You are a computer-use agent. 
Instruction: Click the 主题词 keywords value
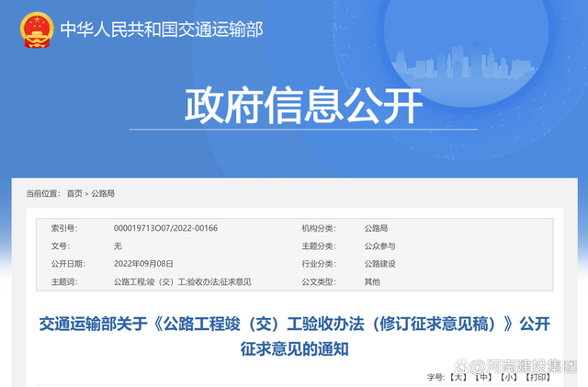click(181, 280)
